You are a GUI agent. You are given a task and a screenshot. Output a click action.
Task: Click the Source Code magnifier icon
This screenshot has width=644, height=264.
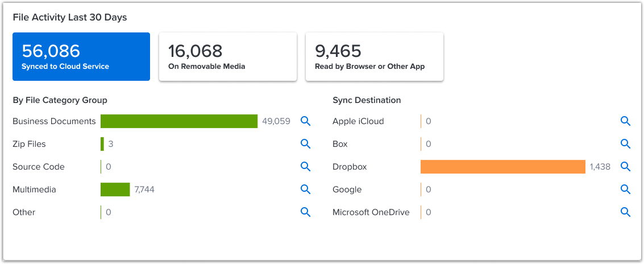click(305, 167)
